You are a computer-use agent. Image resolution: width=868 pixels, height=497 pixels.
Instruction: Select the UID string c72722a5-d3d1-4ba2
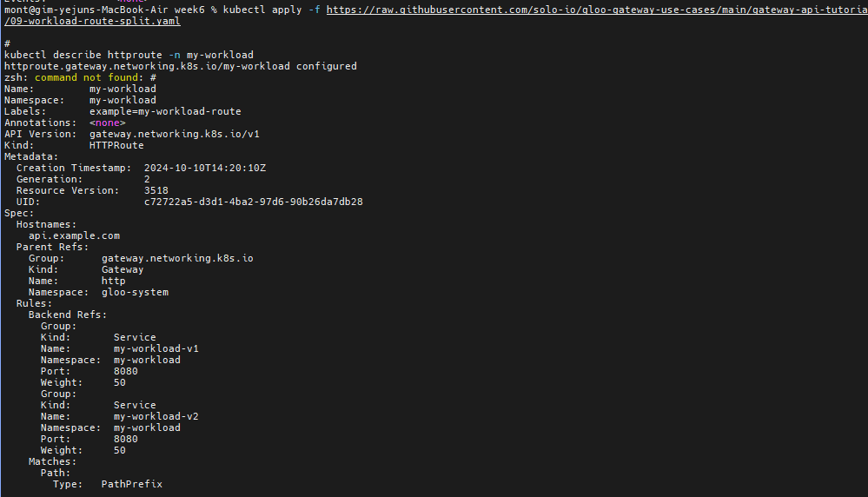(253, 202)
